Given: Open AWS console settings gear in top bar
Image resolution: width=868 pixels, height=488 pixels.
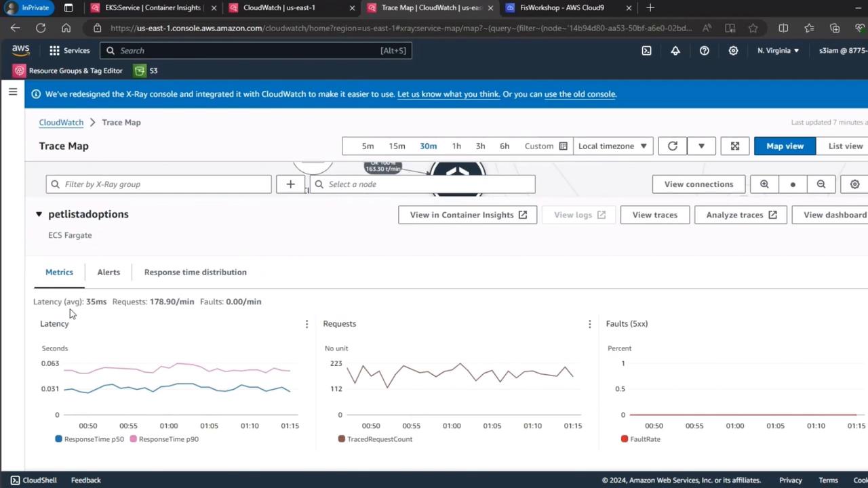Looking at the screenshot, I should (x=733, y=51).
